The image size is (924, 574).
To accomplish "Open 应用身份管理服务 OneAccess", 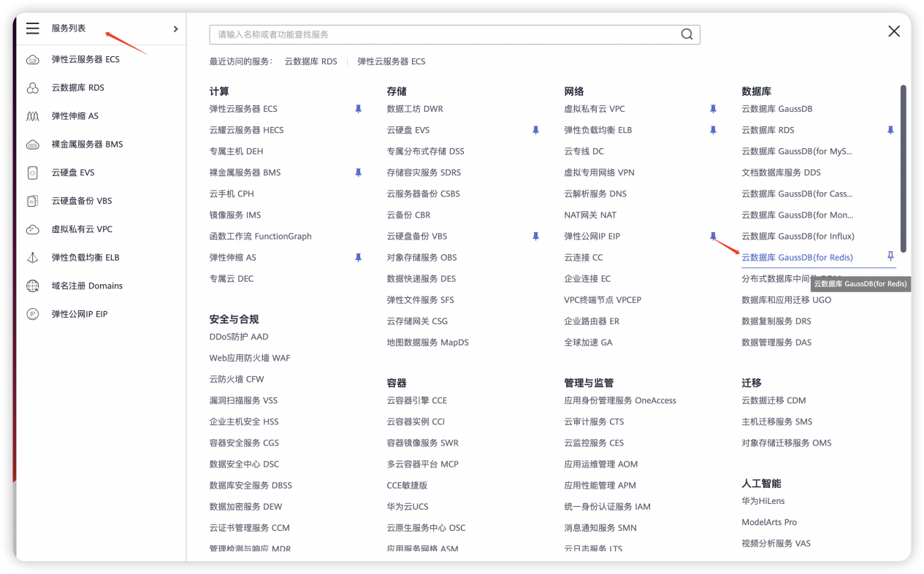I will [x=620, y=400].
